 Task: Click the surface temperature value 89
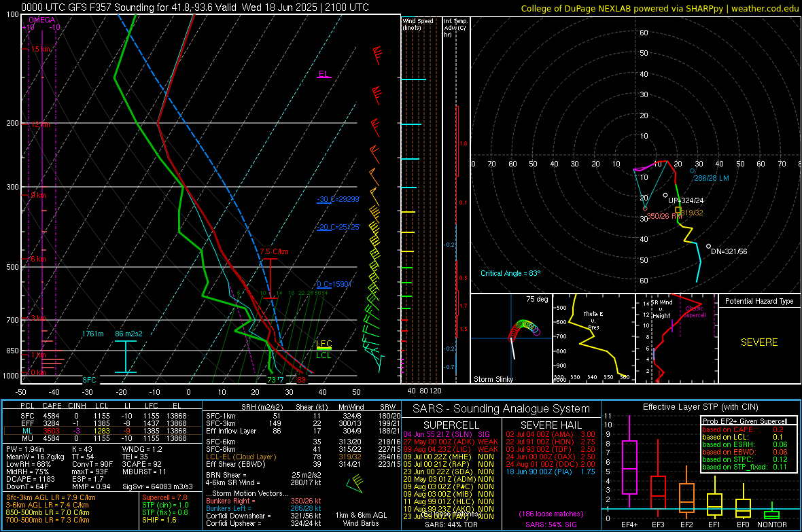(301, 380)
